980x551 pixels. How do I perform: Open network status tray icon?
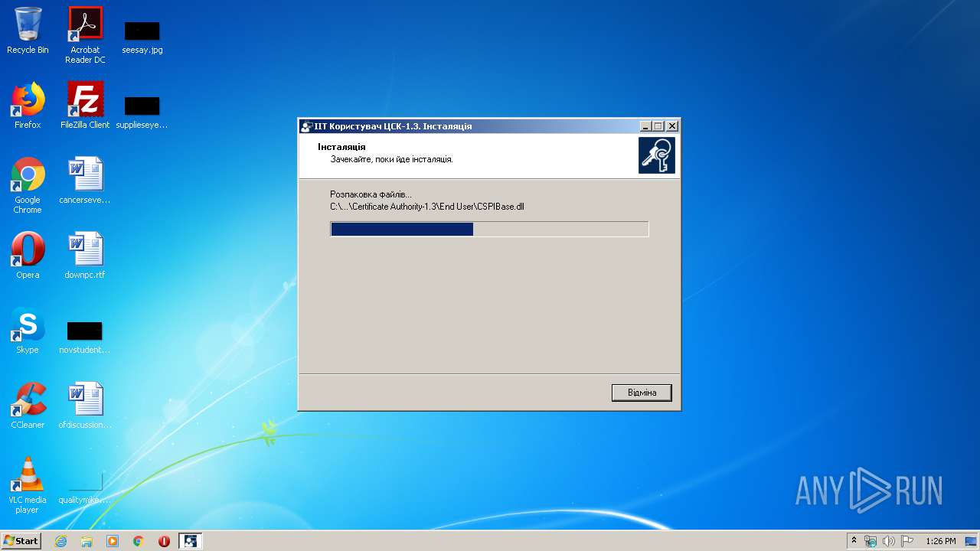pyautogui.click(x=871, y=541)
